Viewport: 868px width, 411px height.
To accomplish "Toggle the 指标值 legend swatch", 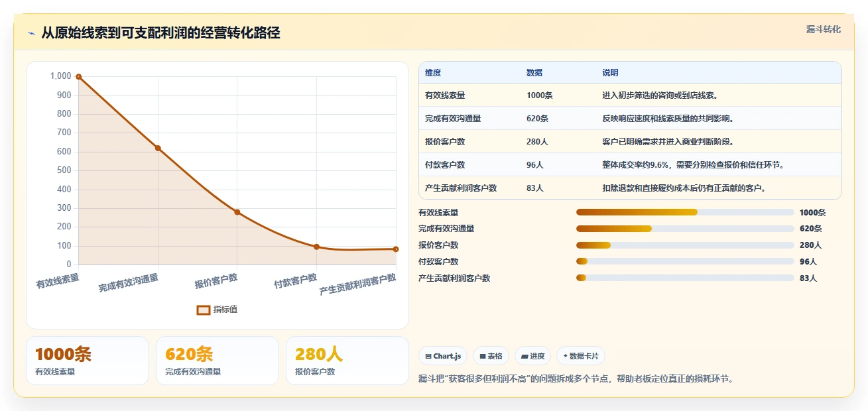I will coord(204,310).
